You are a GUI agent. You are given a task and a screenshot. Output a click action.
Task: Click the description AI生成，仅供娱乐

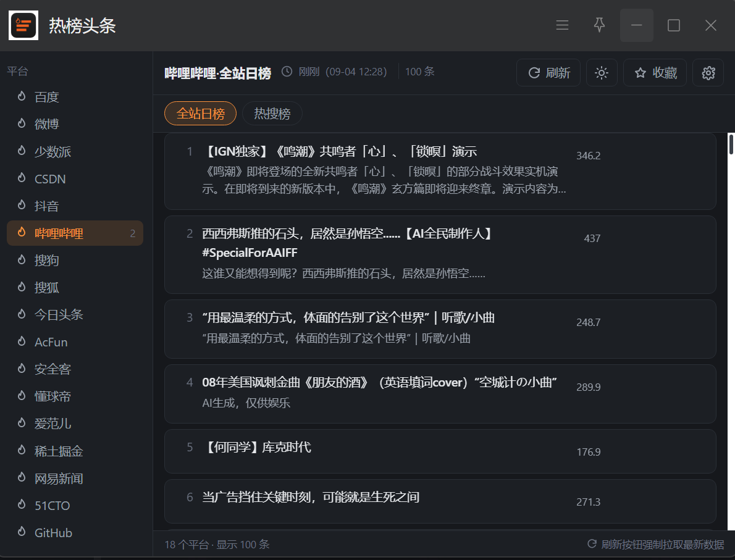tap(246, 403)
